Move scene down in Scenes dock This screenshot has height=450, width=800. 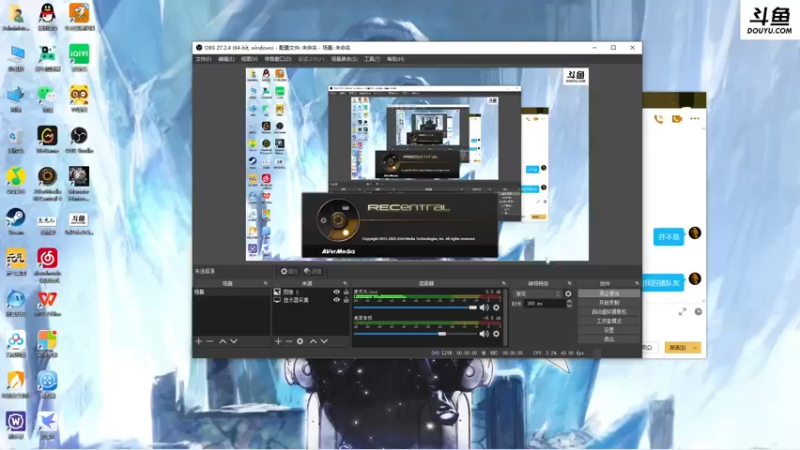click(x=234, y=341)
